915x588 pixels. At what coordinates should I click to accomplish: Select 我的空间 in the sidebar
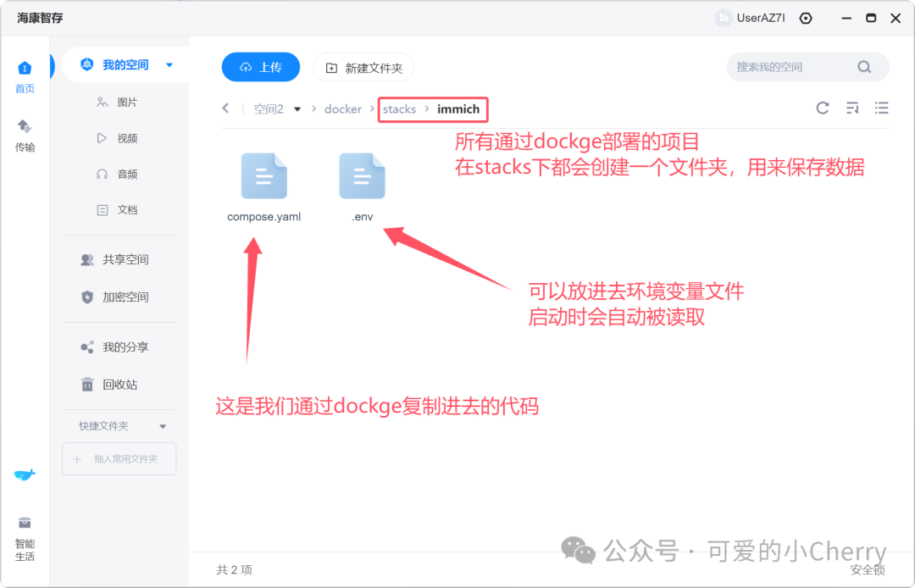(x=125, y=64)
